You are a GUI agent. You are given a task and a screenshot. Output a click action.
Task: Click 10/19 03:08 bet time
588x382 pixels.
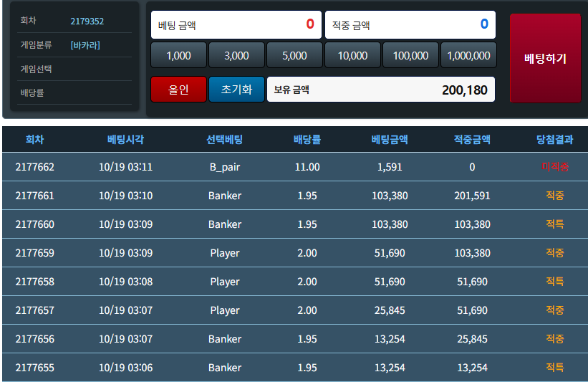click(x=125, y=282)
